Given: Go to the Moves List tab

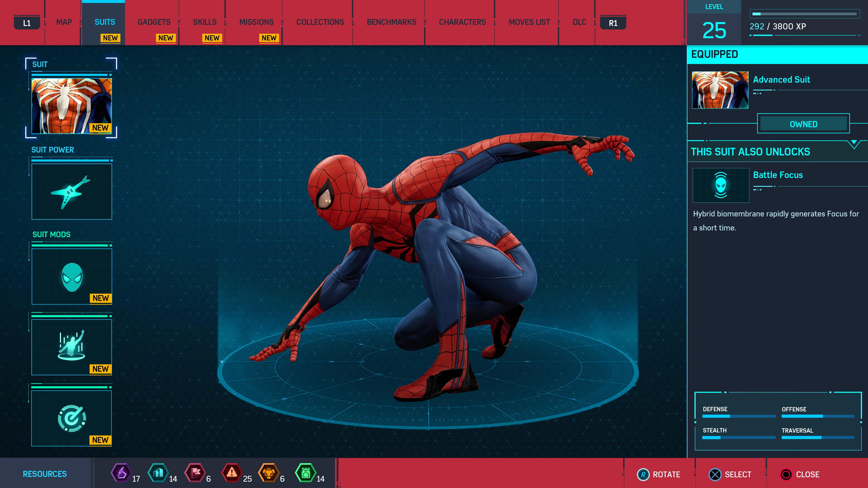Looking at the screenshot, I should click(529, 22).
